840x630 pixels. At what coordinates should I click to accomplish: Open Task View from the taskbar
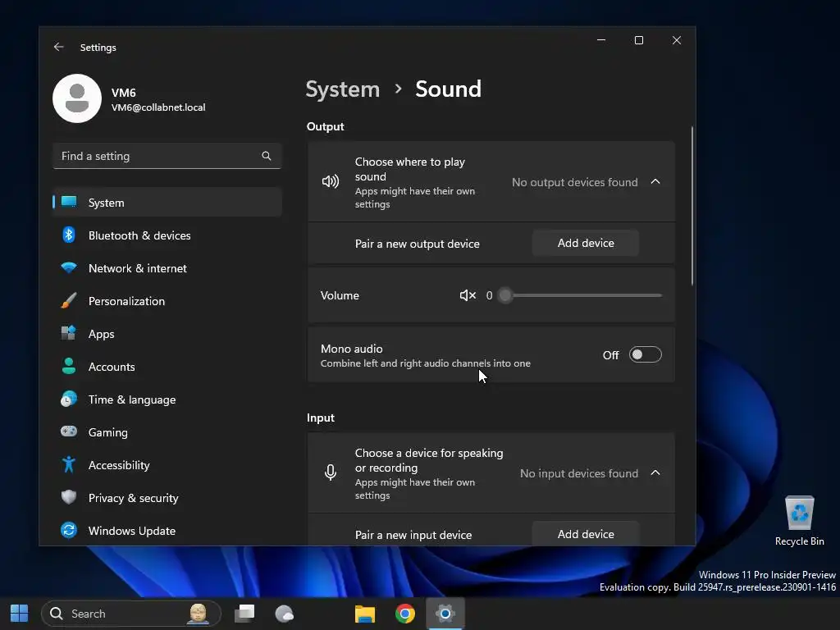(244, 614)
